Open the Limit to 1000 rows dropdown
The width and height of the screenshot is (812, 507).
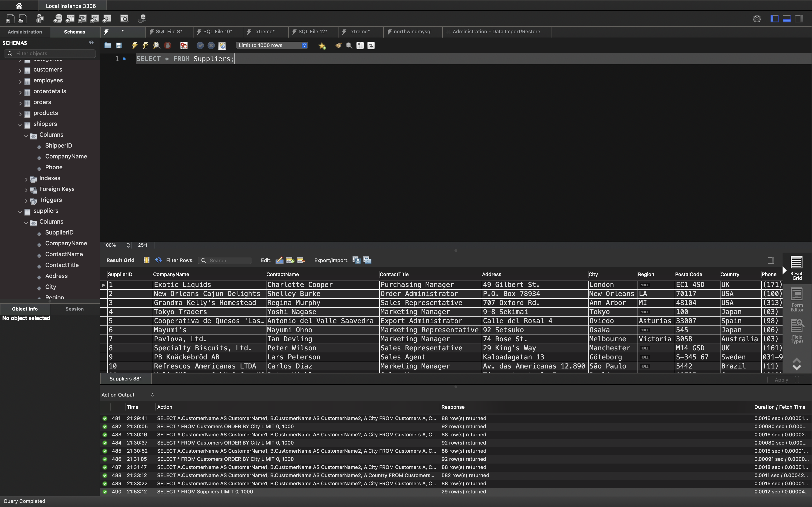coord(272,45)
